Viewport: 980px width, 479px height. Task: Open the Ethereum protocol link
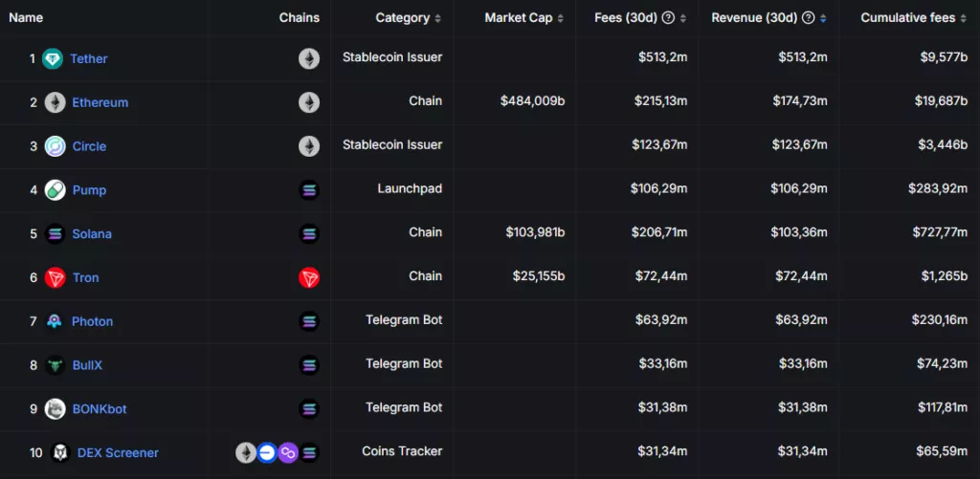(100, 102)
